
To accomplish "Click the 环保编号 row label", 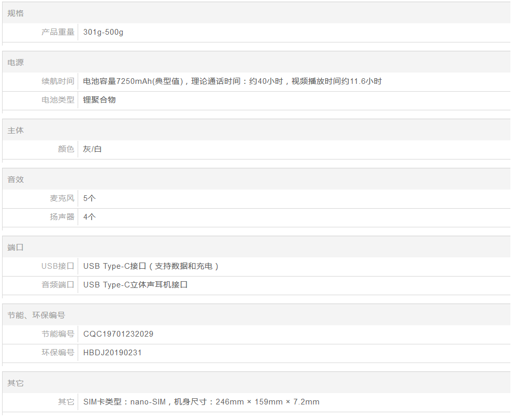I will coord(58,353).
